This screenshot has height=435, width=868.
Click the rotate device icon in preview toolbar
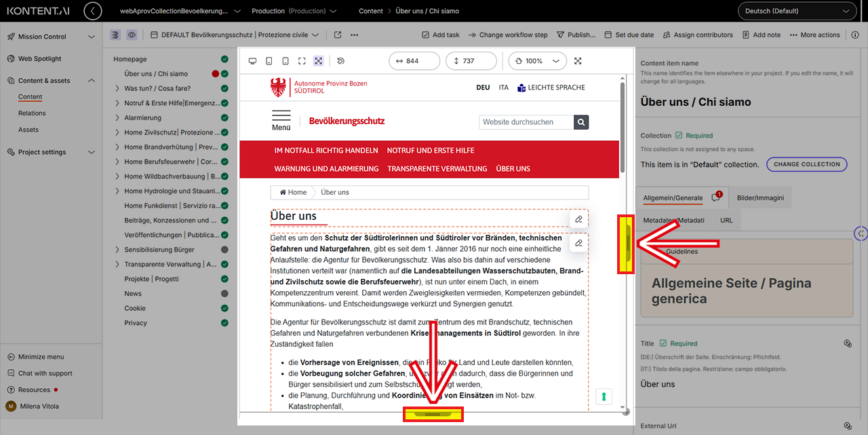click(x=341, y=61)
